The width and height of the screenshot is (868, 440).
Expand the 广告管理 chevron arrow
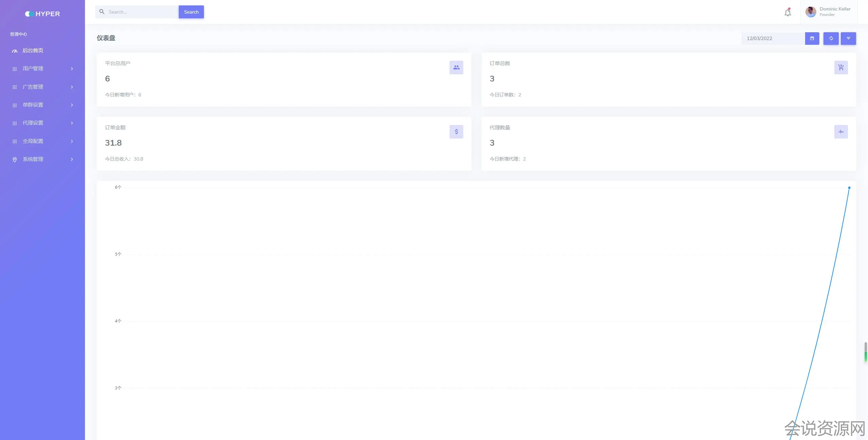72,87
